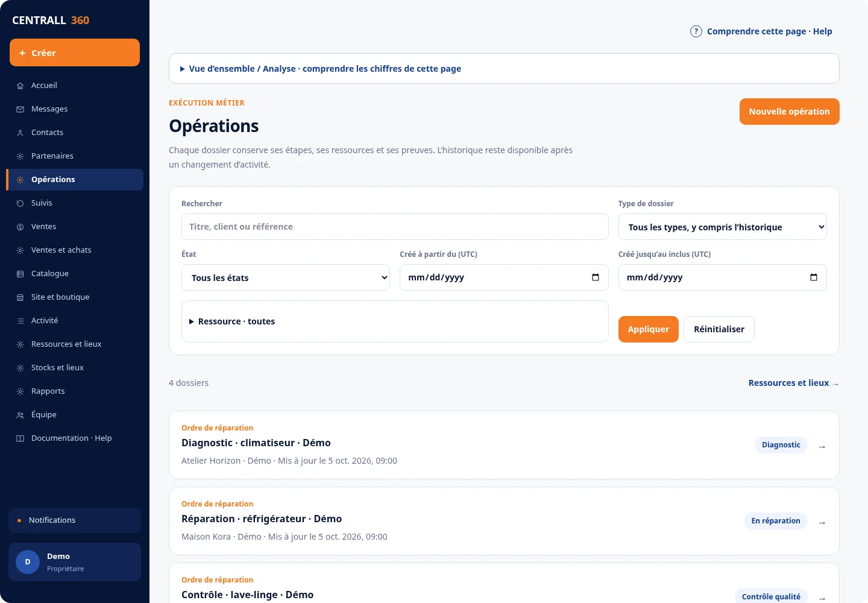Image resolution: width=868 pixels, height=603 pixels.
Task: Click the Créé à partir du date field
Action: pyautogui.click(x=504, y=277)
